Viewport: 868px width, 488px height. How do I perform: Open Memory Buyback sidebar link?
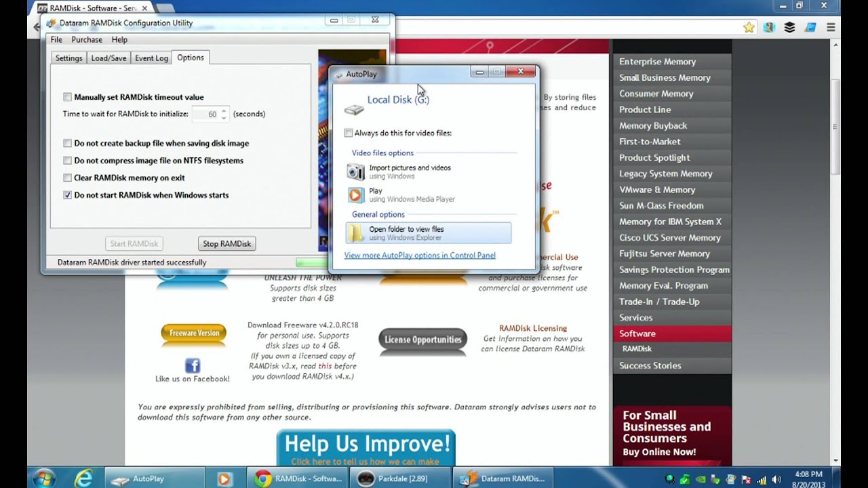click(x=672, y=125)
